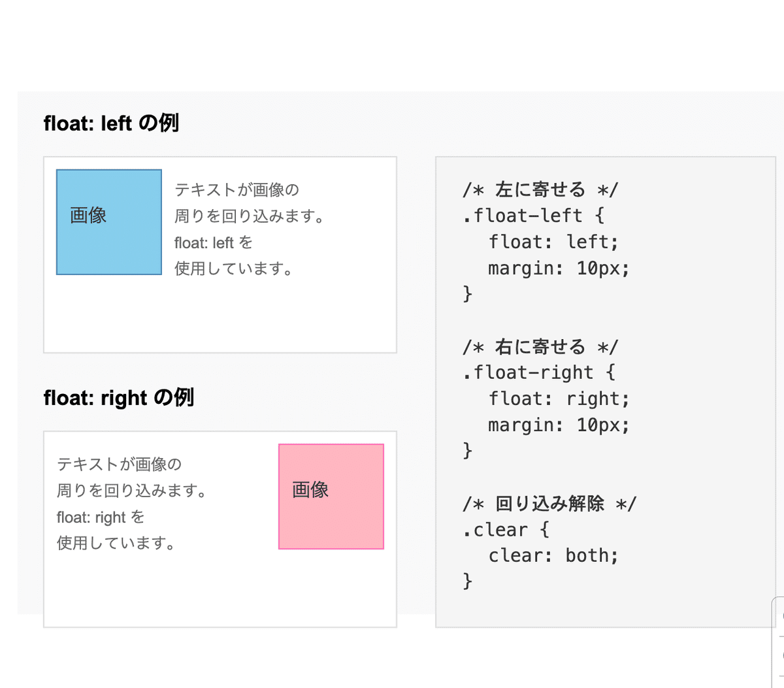Click the 'float: right;' code line
Image resolution: width=784 pixels, height=688 pixels.
click(559, 399)
